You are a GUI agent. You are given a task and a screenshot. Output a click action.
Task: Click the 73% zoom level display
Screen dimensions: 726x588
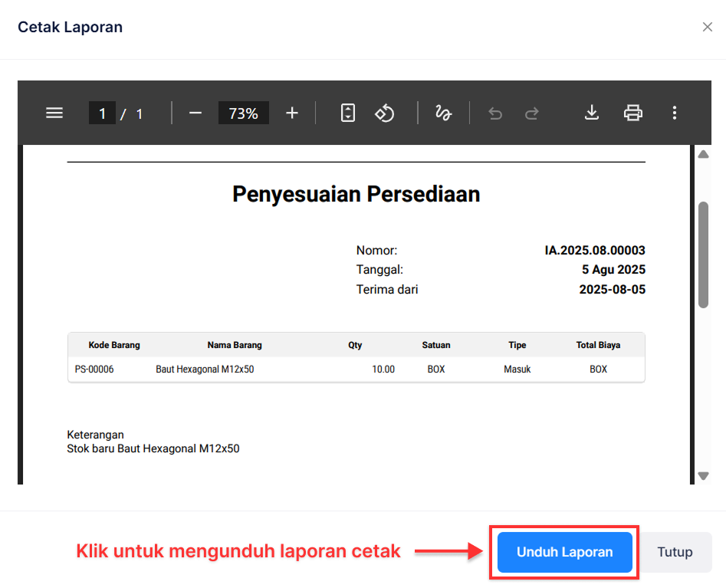pos(243,113)
